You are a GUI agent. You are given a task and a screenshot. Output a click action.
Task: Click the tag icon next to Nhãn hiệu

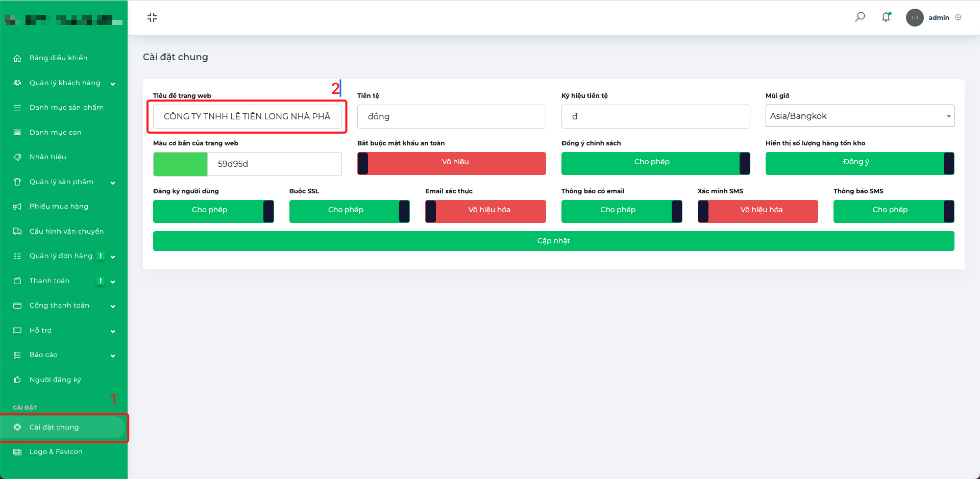click(17, 157)
